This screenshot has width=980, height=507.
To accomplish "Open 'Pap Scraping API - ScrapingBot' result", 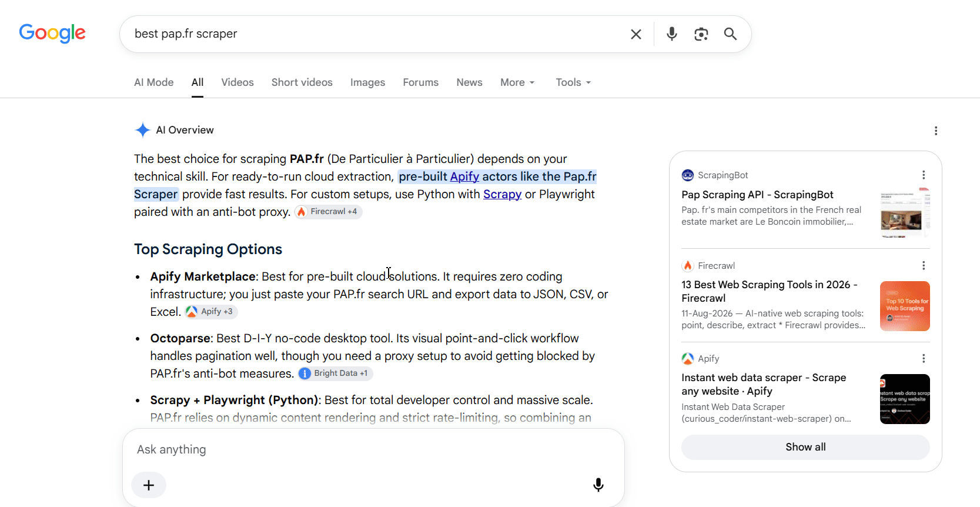I will (x=757, y=195).
